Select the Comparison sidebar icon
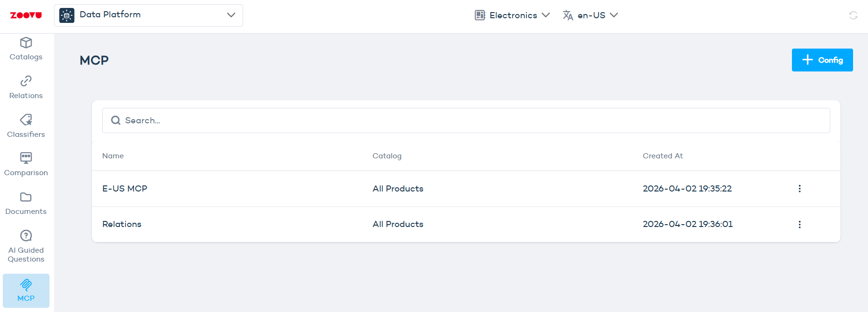 point(26,165)
